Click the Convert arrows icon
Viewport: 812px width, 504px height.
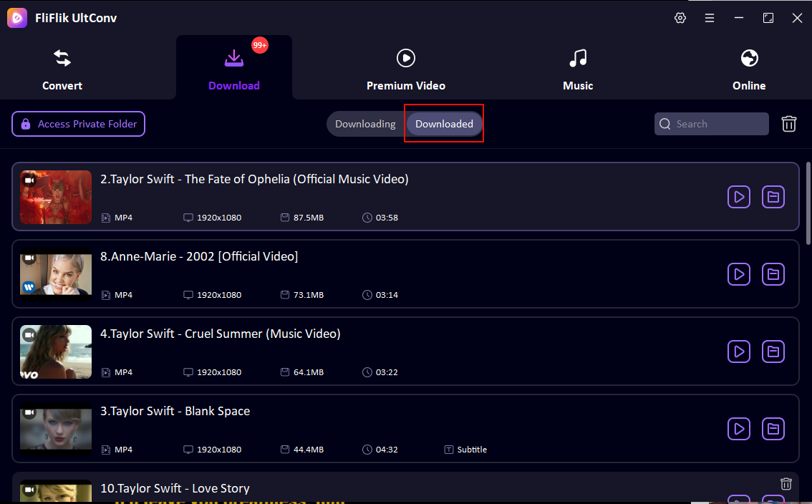(62, 58)
